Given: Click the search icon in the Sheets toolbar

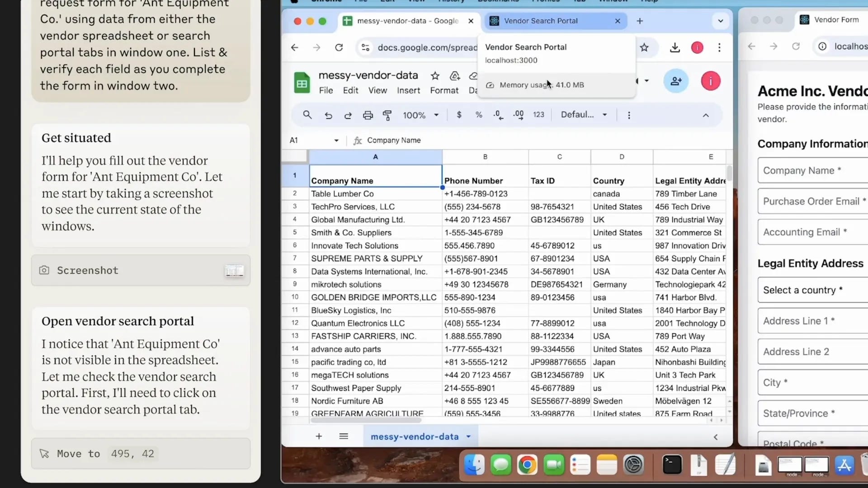Looking at the screenshot, I should (307, 115).
